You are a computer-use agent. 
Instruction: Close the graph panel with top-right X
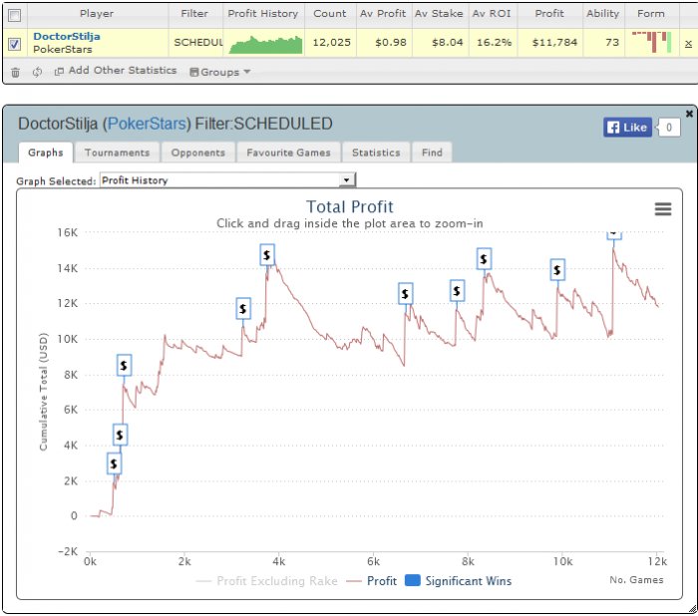(x=689, y=114)
